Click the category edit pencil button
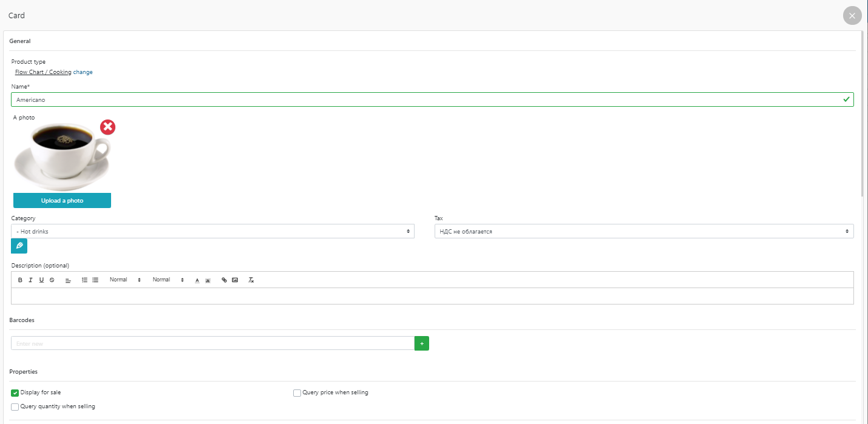This screenshot has width=868, height=424. click(x=19, y=246)
